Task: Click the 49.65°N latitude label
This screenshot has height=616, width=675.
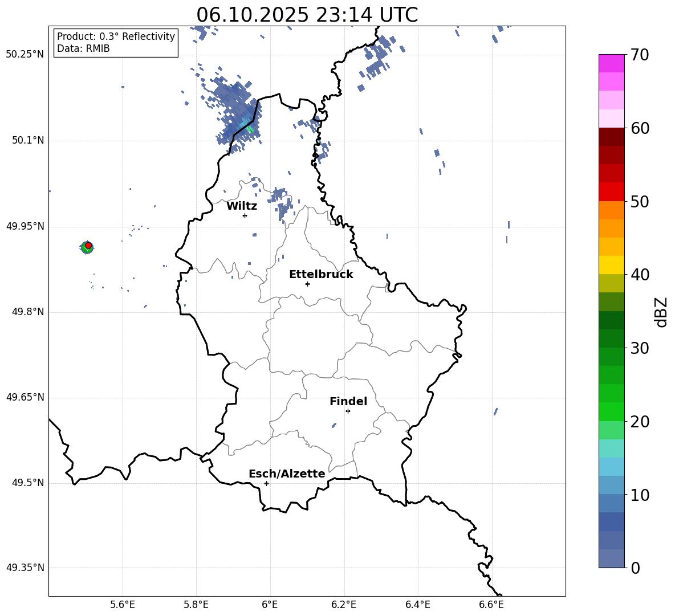Action: tap(25, 397)
